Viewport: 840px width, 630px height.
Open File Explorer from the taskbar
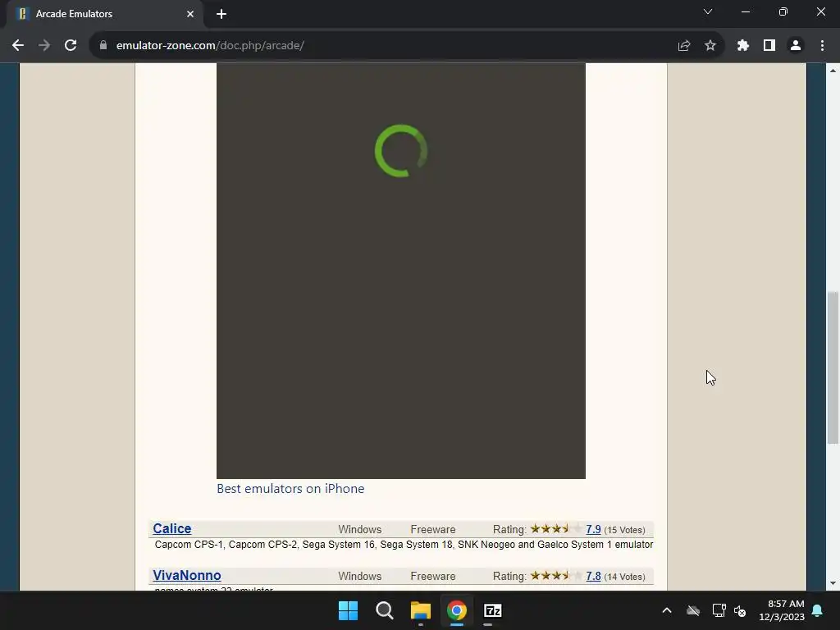pyautogui.click(x=421, y=610)
